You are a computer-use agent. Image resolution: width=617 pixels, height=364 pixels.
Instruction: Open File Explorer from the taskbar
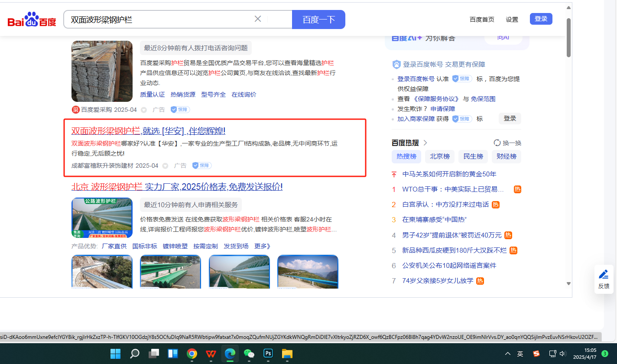[287, 354]
